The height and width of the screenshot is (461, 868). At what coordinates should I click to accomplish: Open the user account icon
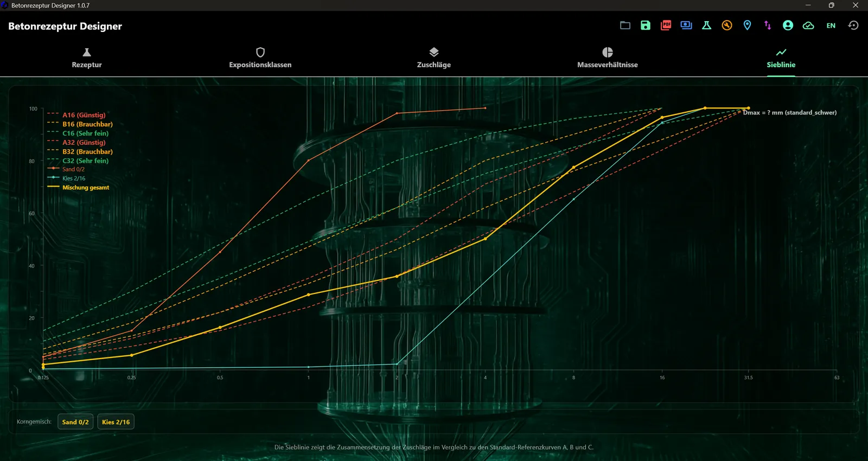point(788,25)
